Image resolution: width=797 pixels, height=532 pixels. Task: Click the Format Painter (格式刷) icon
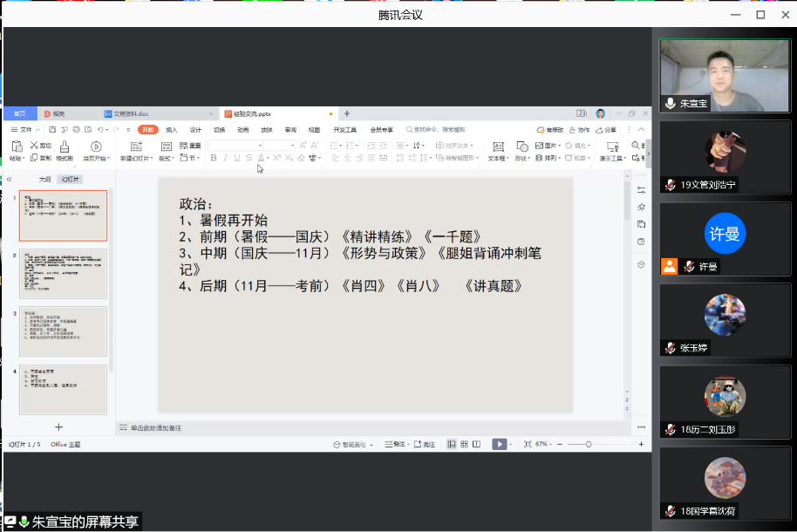pyautogui.click(x=65, y=147)
